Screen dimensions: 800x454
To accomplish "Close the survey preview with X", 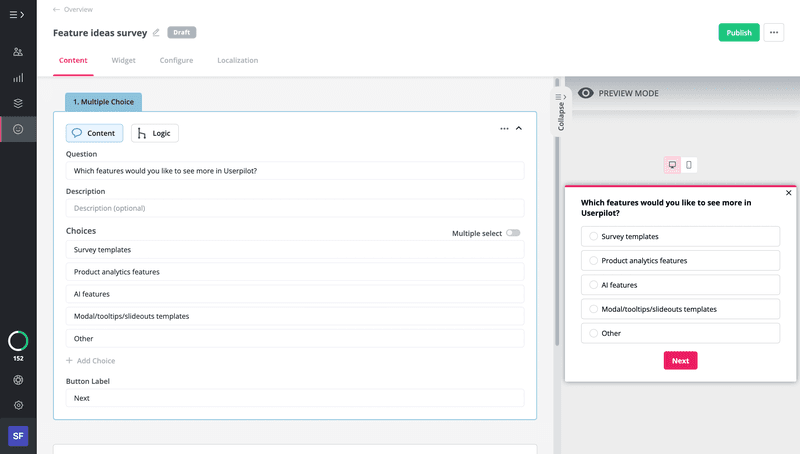I will [x=788, y=193].
